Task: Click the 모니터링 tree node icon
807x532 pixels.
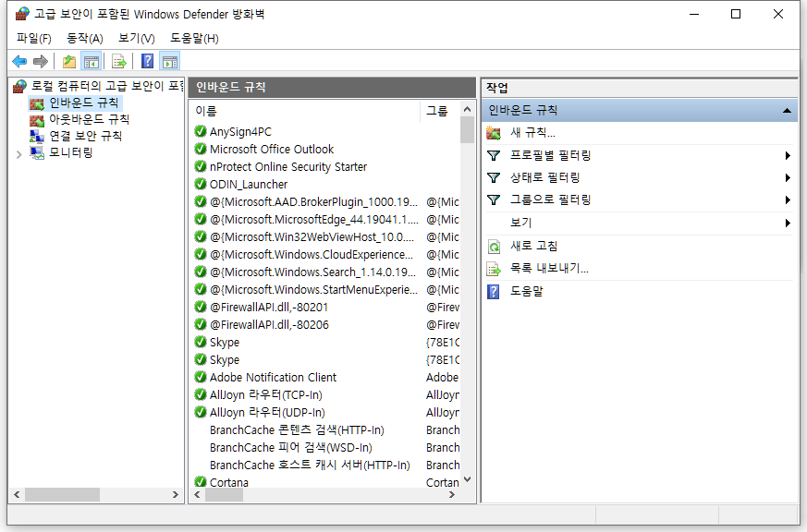Action: tap(37, 152)
